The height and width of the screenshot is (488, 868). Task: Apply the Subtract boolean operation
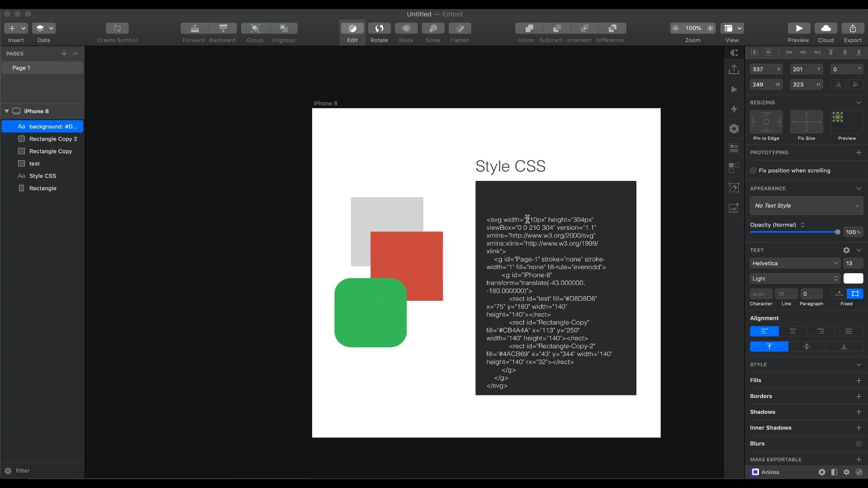557,28
